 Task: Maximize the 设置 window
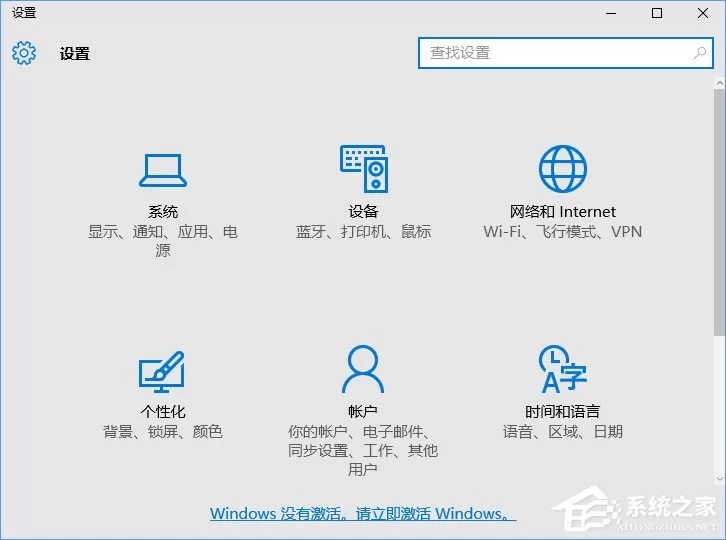click(x=657, y=13)
